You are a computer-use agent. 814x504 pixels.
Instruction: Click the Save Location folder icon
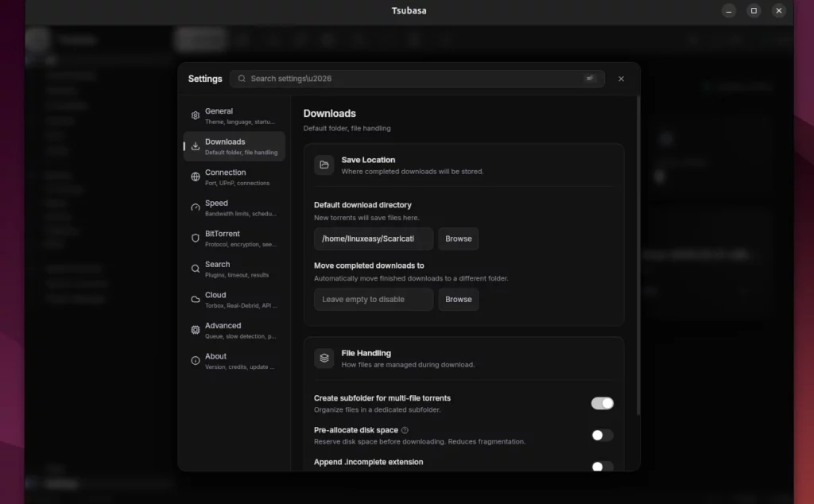(x=324, y=165)
